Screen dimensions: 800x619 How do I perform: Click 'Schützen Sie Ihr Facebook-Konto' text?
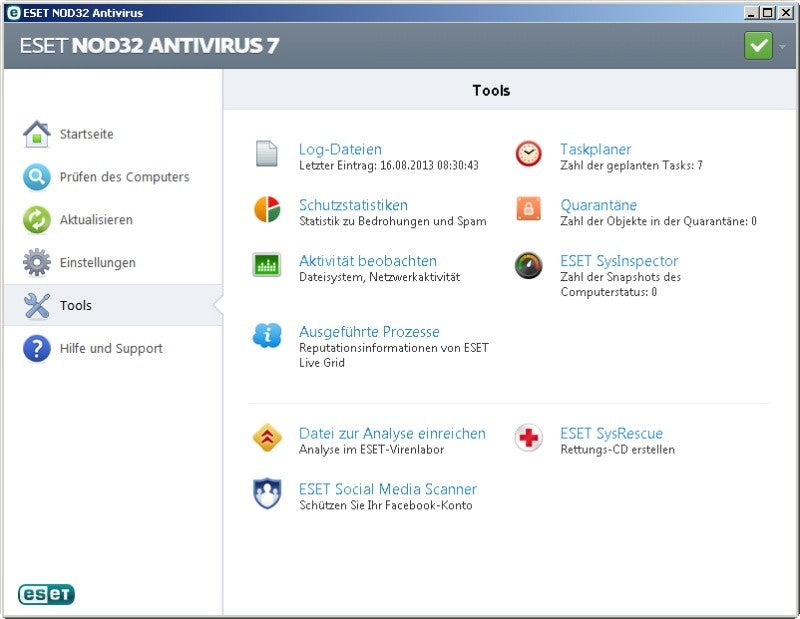click(386, 505)
